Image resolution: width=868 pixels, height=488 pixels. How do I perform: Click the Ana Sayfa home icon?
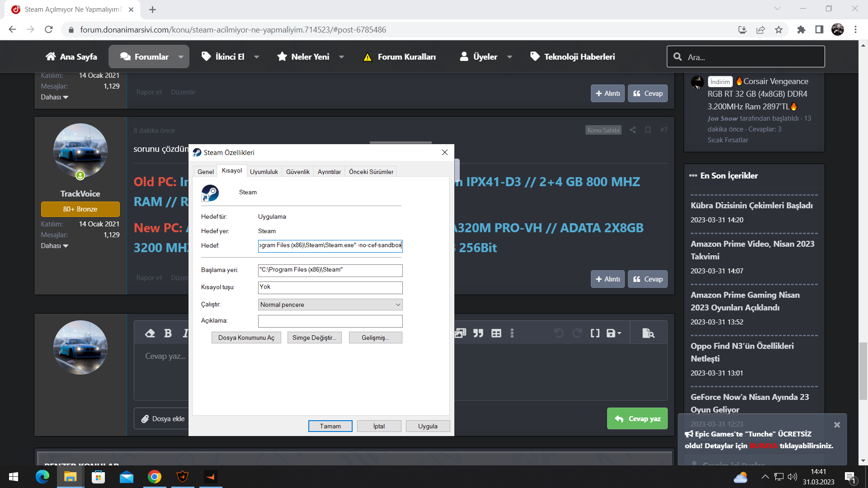[x=51, y=56]
